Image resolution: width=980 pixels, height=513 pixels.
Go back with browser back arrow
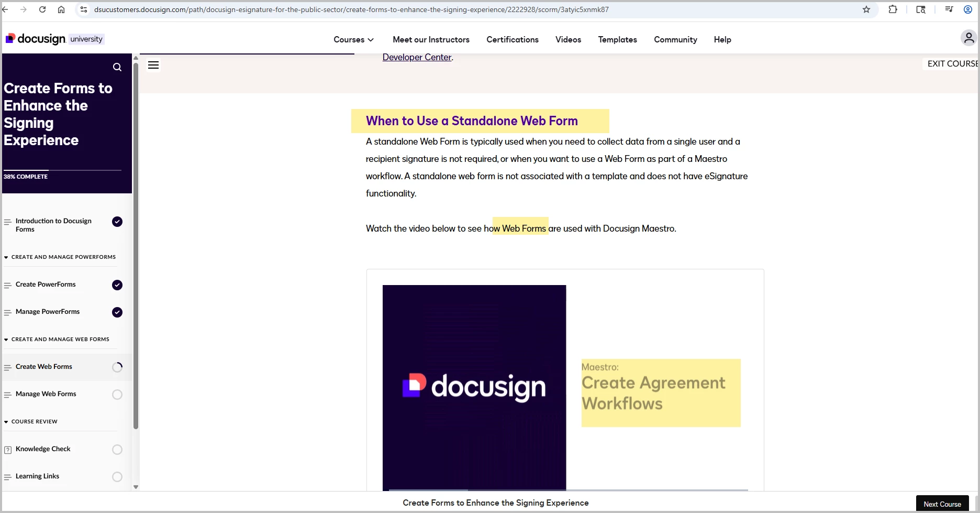(6, 9)
